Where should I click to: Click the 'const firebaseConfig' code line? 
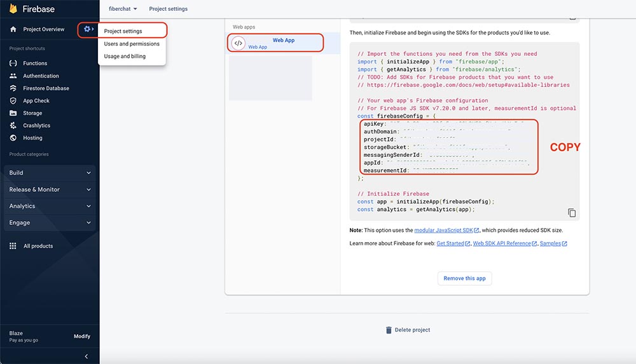(396, 116)
